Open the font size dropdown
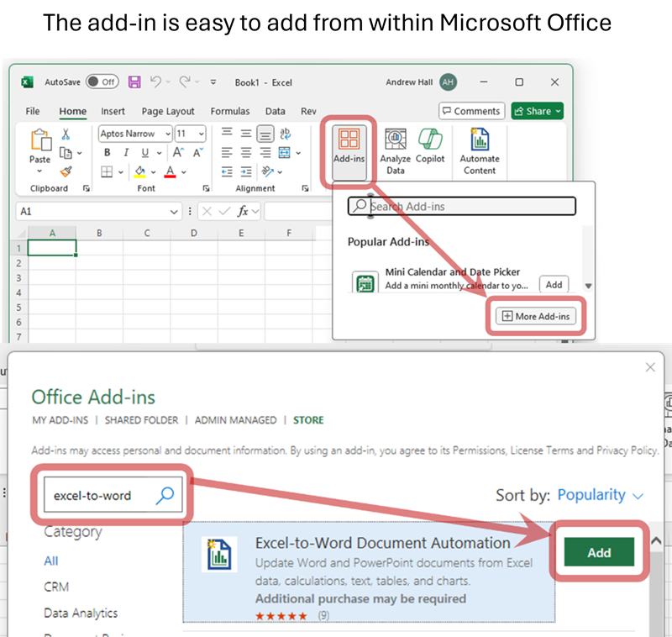This screenshot has height=637, width=672. 202,133
